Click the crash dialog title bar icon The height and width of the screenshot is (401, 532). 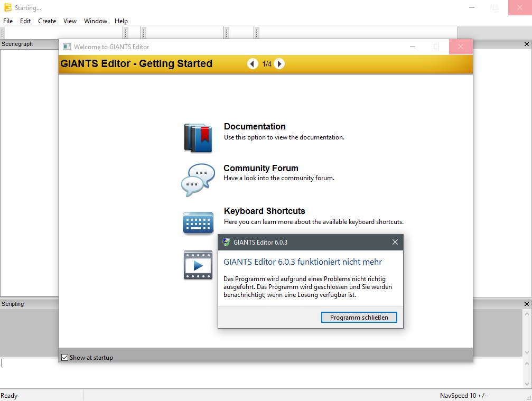tap(226, 242)
